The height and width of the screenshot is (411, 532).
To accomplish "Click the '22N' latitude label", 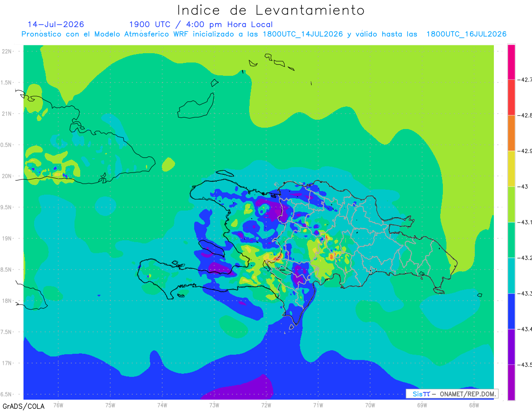I will [8, 51].
